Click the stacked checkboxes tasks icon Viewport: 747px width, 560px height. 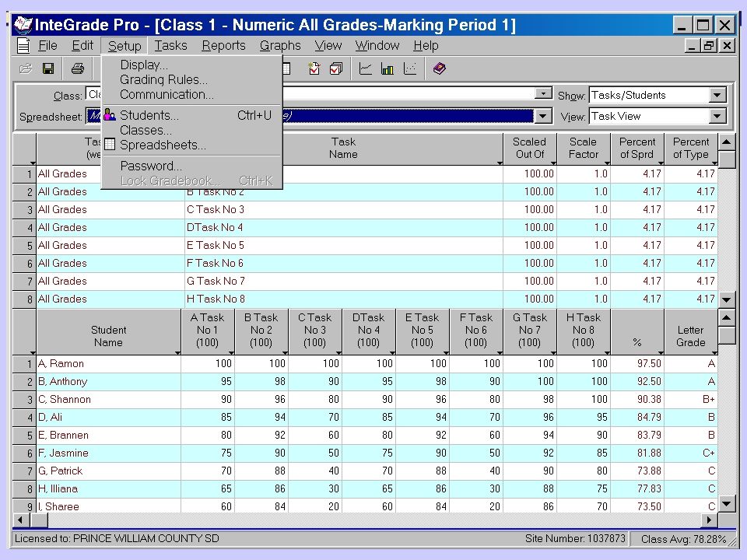(x=336, y=68)
